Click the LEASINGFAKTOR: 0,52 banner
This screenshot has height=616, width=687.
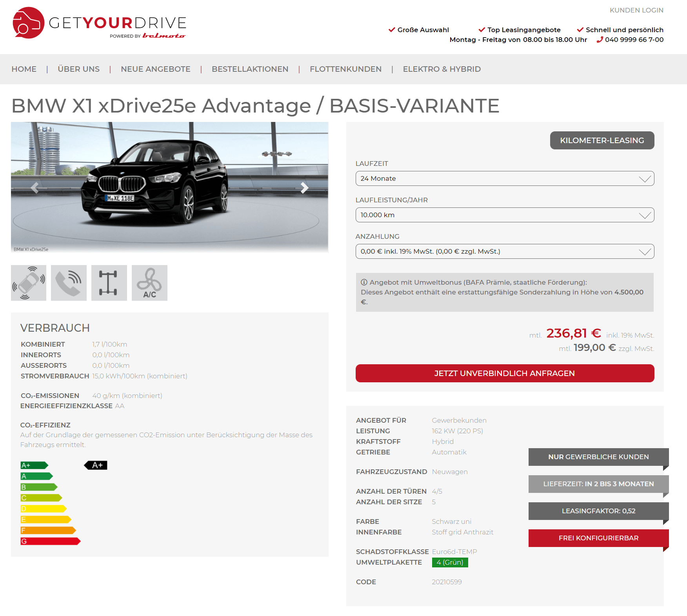[x=598, y=511]
